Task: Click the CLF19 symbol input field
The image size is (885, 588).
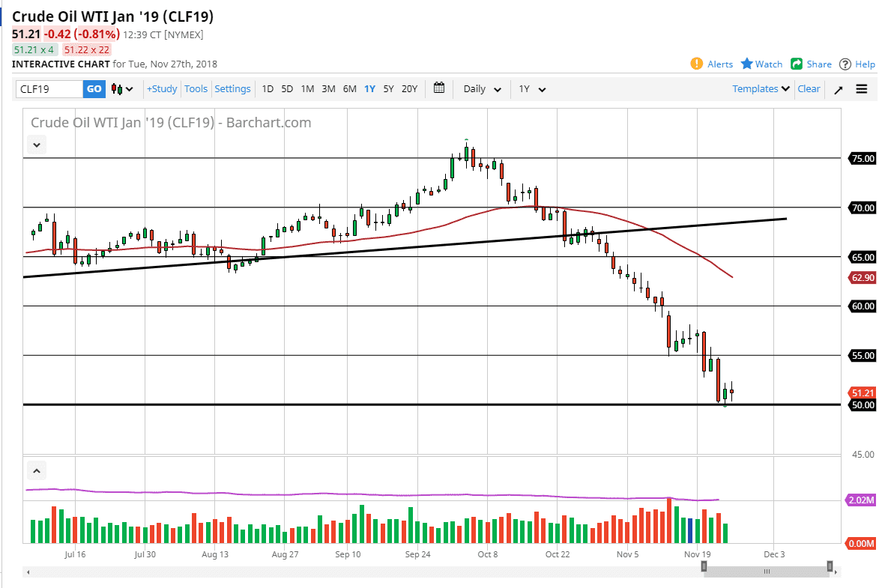Action: [49, 88]
